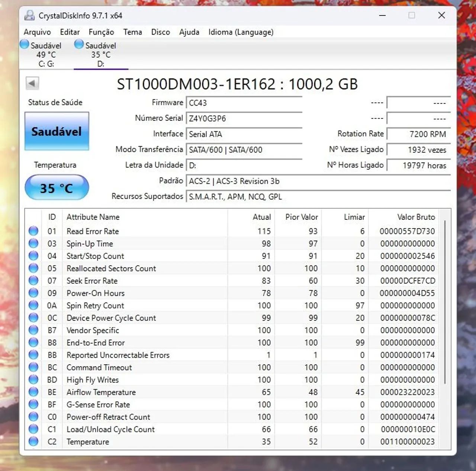This screenshot has height=471, width=476.
Task: Click the status orb for Power-On Hours
Action: tap(33, 293)
